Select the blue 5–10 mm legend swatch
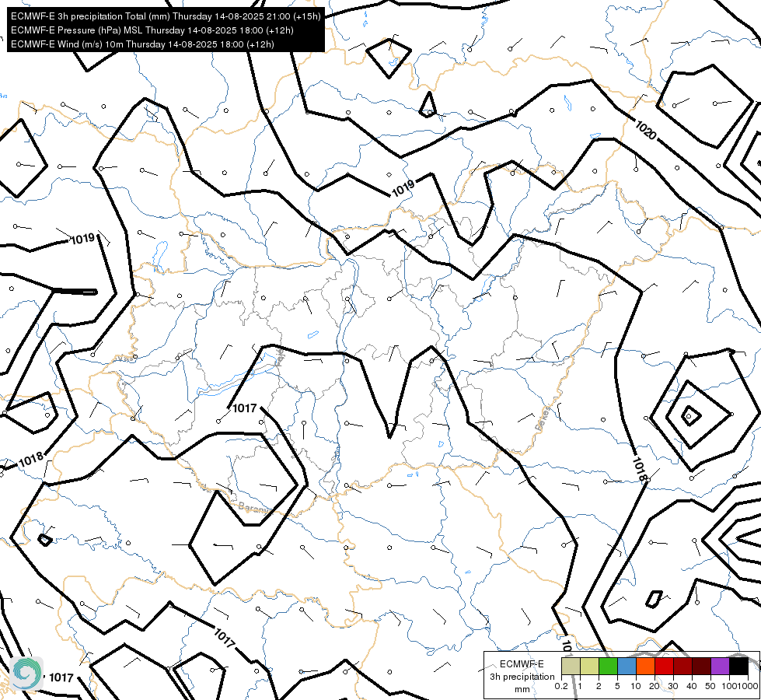 (627, 666)
